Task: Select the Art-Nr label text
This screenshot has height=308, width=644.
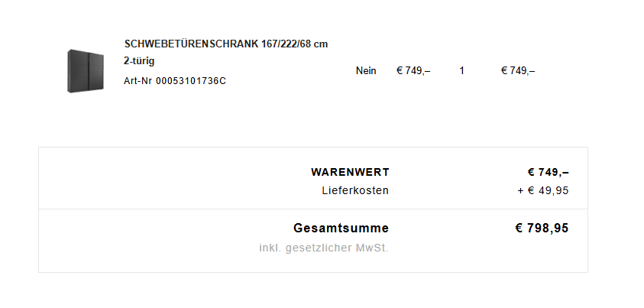Action: tap(138, 81)
